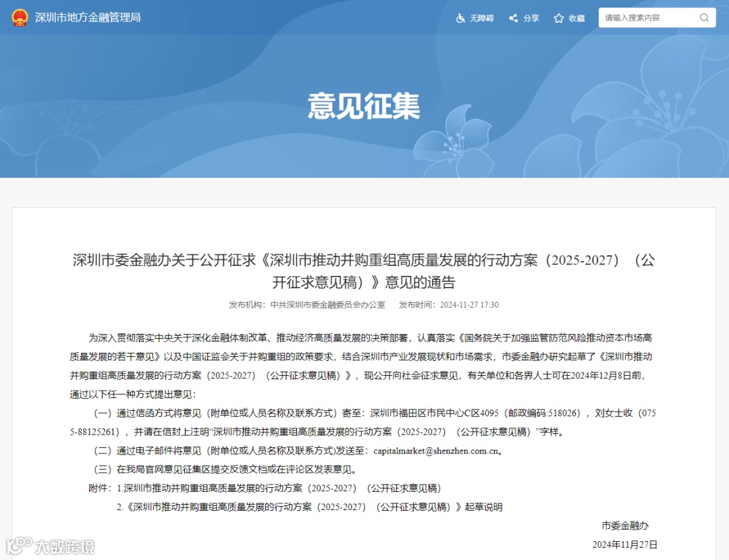Click the text 通过以下任一种方式提出意见
Viewport: 729px width, 560px height.
tap(133, 395)
